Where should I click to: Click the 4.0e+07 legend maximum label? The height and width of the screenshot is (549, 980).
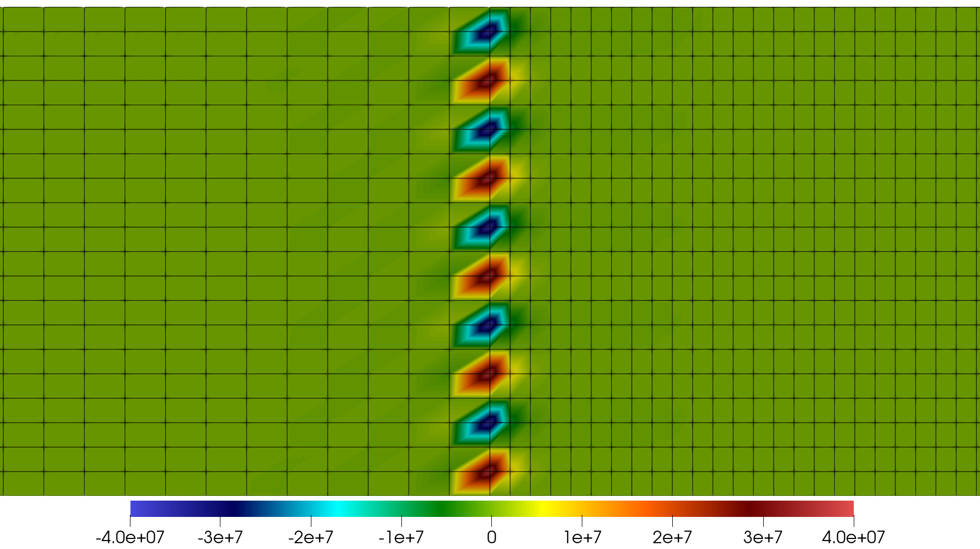coord(853,537)
